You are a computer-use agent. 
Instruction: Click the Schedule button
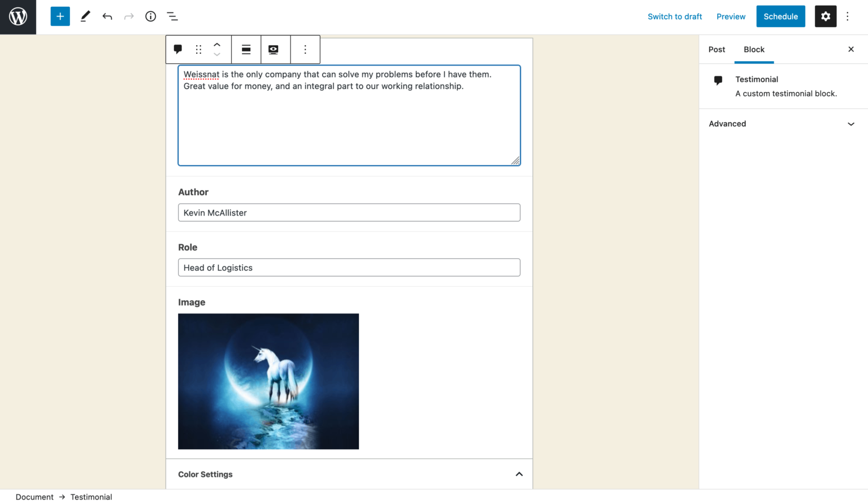[x=780, y=16]
